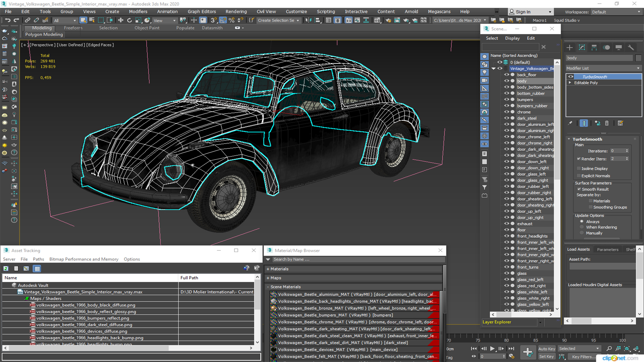Screen dimensions: 644x362
Task: Open reference coordinate View dropdown
Action: (x=165, y=20)
